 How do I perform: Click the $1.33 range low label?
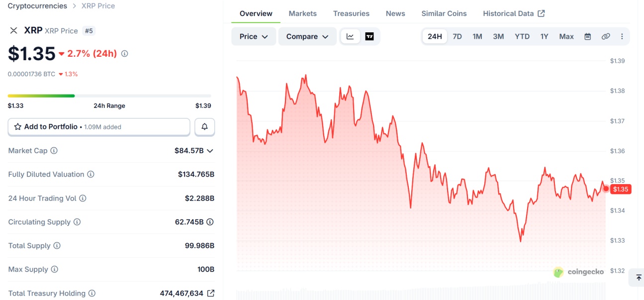pyautogui.click(x=15, y=106)
